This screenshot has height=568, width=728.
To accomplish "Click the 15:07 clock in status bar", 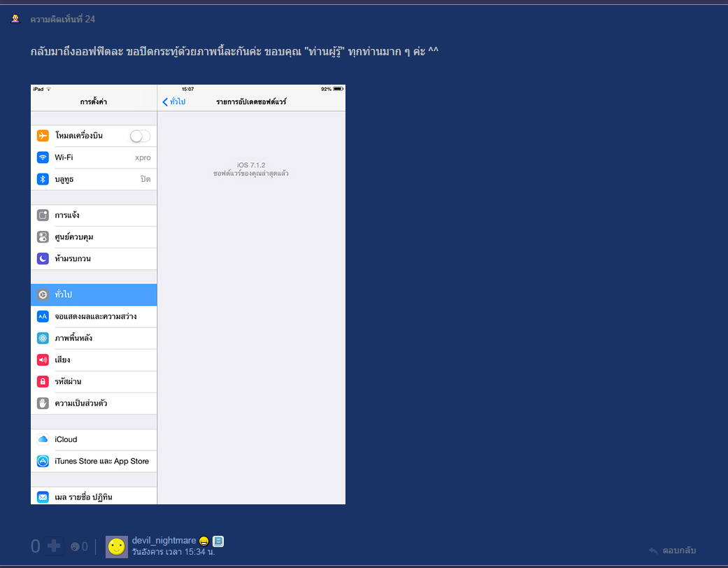I will 188,89.
